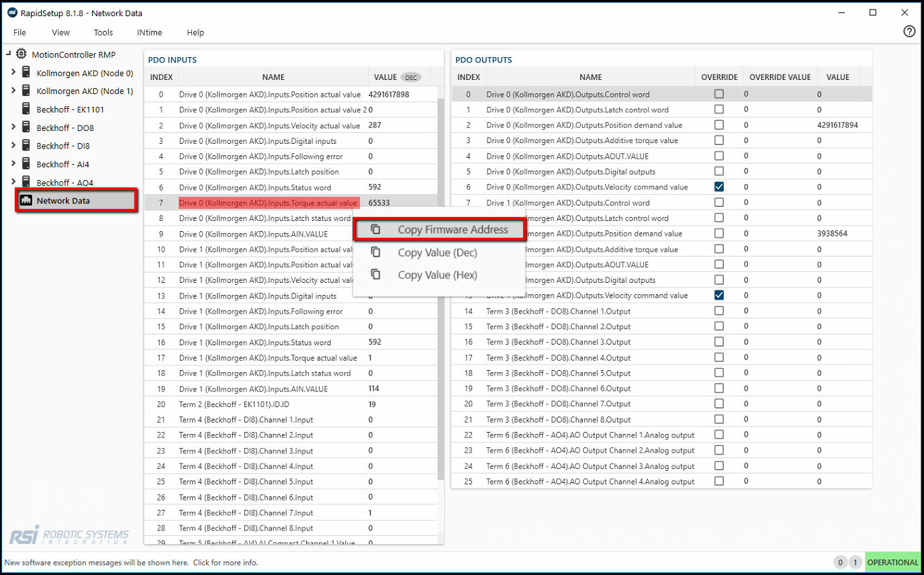
Task: Click the 3938564 position demand value
Action: pos(832,234)
